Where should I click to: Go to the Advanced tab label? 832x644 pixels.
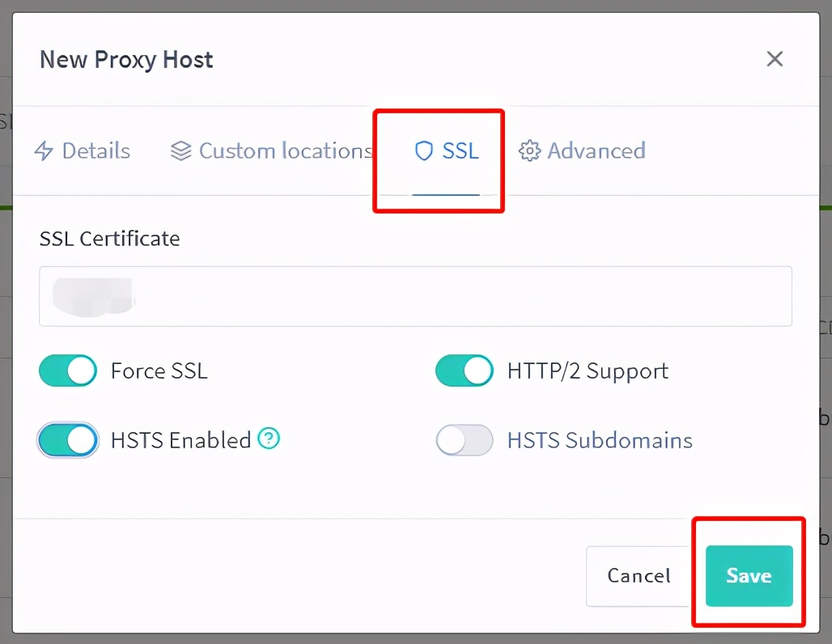(596, 151)
